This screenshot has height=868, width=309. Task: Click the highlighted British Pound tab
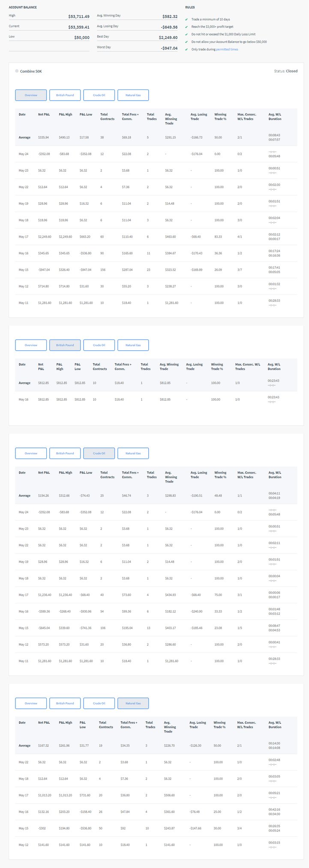(x=65, y=345)
